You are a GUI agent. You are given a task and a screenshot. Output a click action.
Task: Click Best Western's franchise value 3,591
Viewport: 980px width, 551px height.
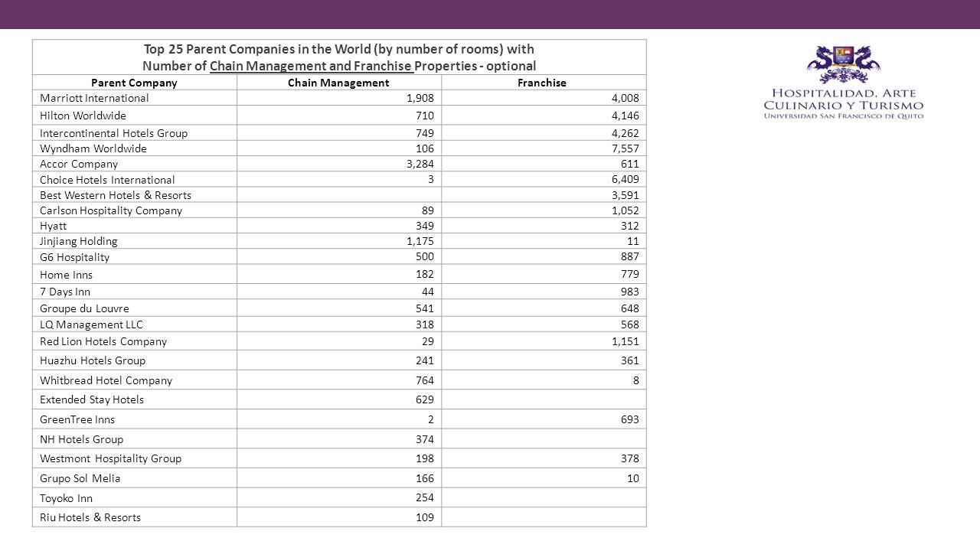[625, 195]
